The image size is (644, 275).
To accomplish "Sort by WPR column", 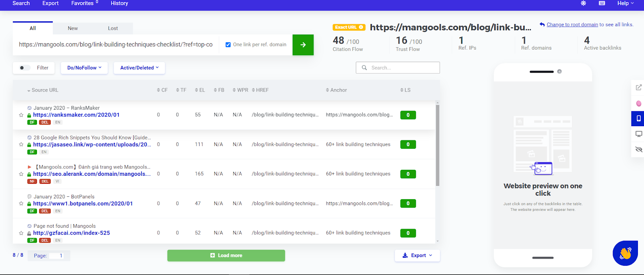I will click(x=240, y=90).
